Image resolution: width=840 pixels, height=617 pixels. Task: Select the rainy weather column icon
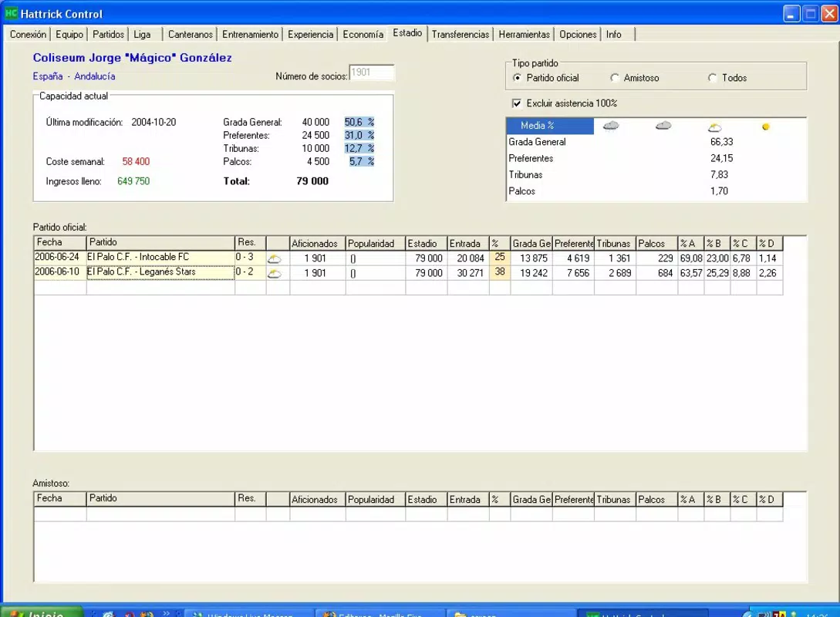coord(611,126)
